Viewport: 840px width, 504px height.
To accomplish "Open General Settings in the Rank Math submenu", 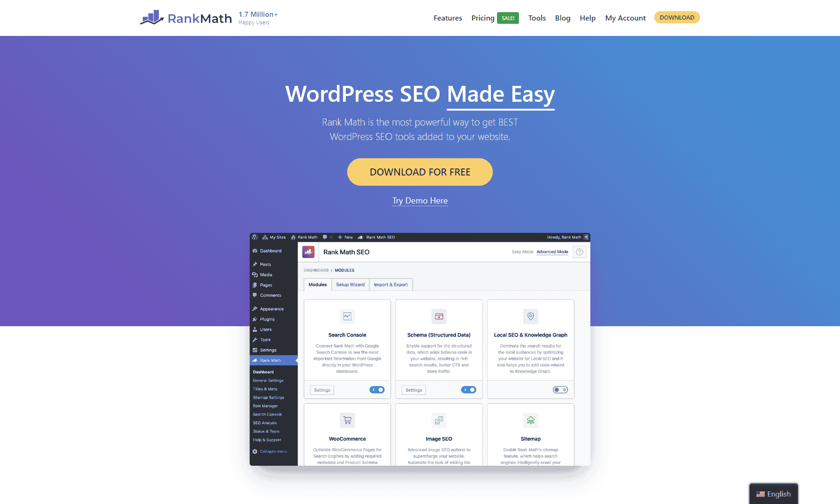I will [x=268, y=380].
